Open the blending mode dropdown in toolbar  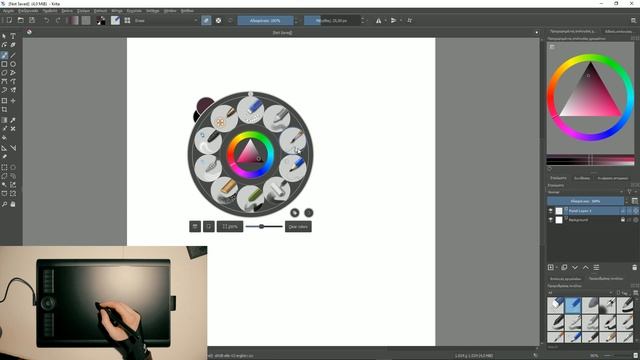pos(166,20)
